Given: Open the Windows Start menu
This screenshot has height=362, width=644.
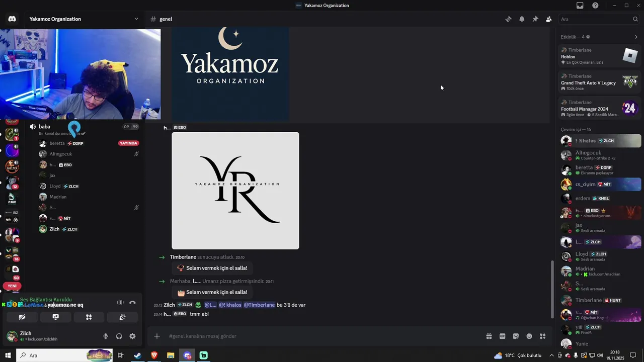Looking at the screenshot, I should [x=8, y=355].
